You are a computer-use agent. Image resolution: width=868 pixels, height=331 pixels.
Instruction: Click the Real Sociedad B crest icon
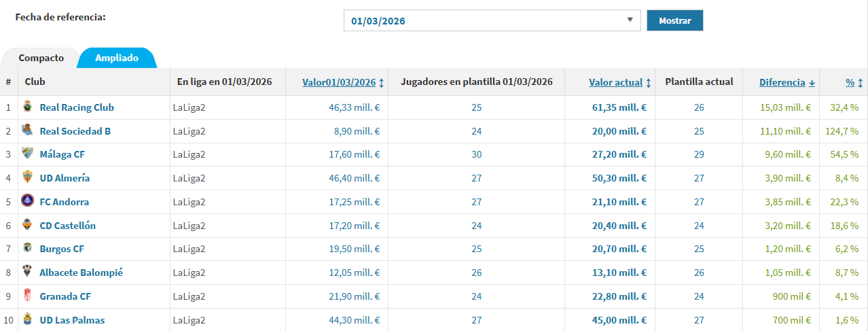click(x=27, y=130)
